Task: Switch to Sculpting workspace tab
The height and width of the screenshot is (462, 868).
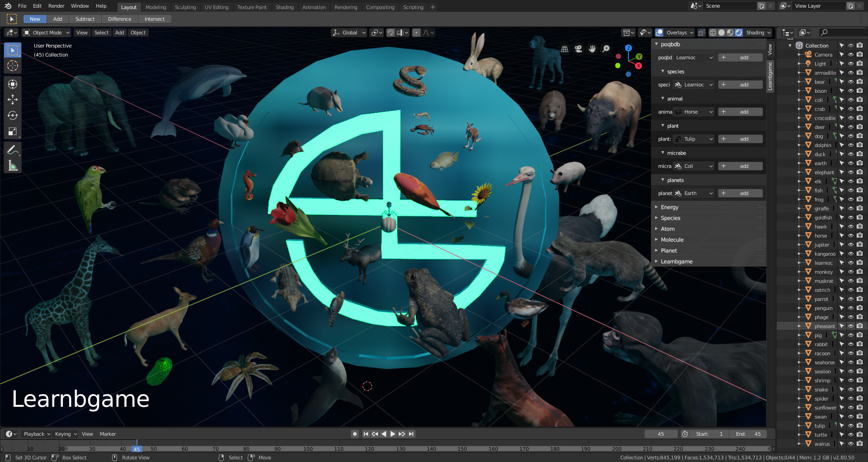Action: click(x=185, y=7)
